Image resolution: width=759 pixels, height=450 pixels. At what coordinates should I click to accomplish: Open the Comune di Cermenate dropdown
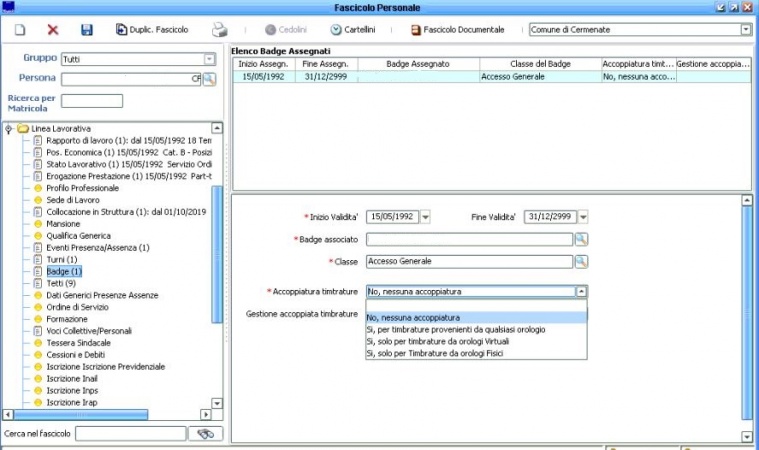[745, 30]
